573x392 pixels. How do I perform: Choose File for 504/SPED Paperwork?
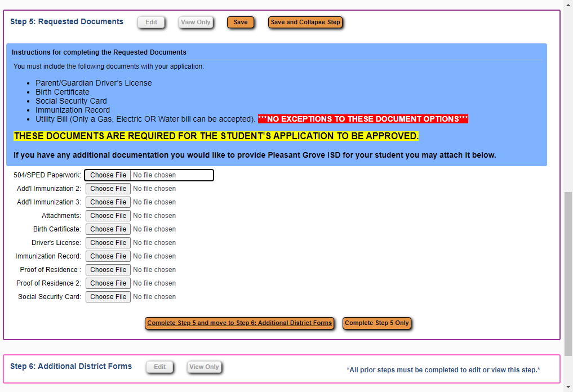[x=108, y=175]
